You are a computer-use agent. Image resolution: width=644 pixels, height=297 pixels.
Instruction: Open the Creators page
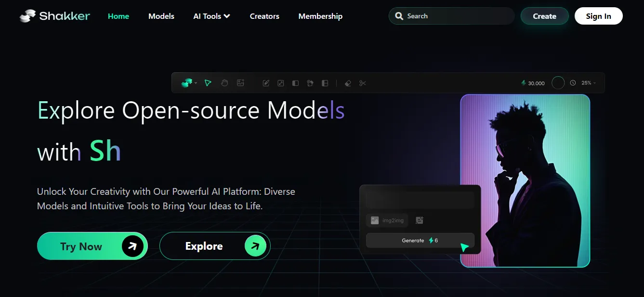click(x=264, y=16)
